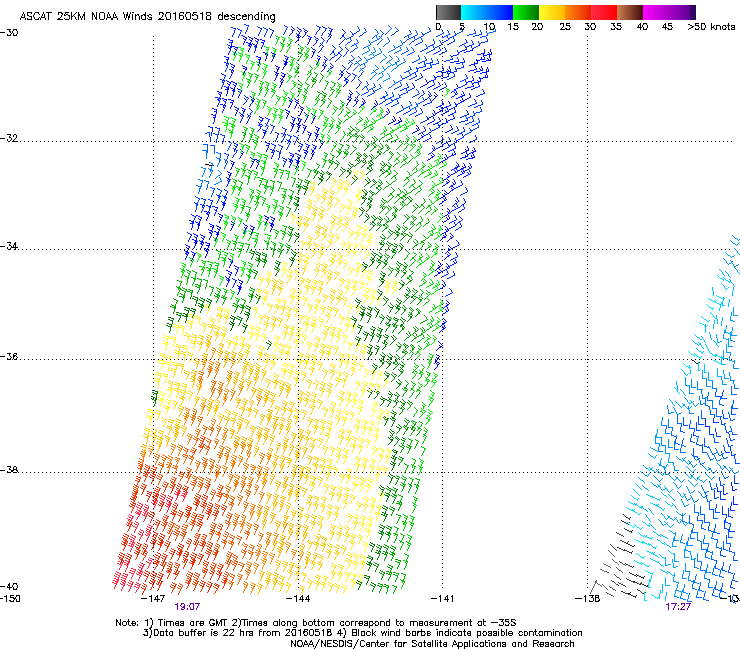Click longitude label -150
The height and width of the screenshot is (650, 740).
point(10,599)
